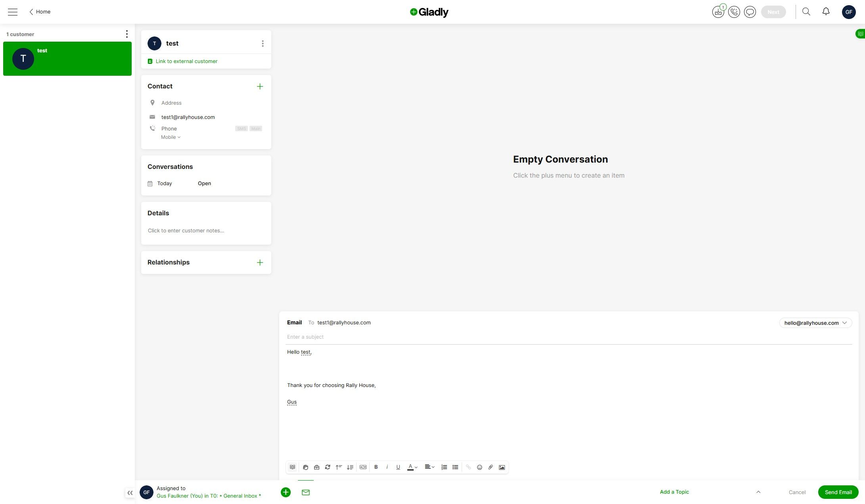
Task: Click the Address field
Action: 171,103
